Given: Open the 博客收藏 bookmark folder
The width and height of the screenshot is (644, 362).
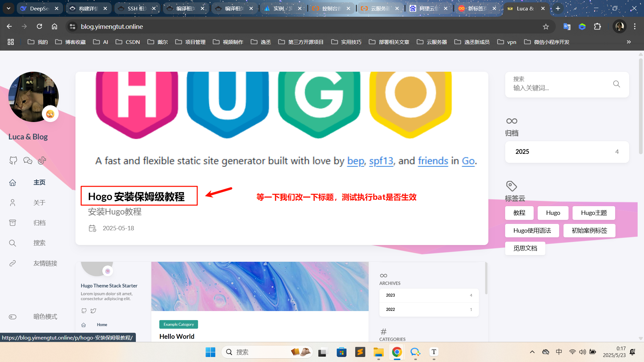Looking at the screenshot, I should pyautogui.click(x=70, y=42).
